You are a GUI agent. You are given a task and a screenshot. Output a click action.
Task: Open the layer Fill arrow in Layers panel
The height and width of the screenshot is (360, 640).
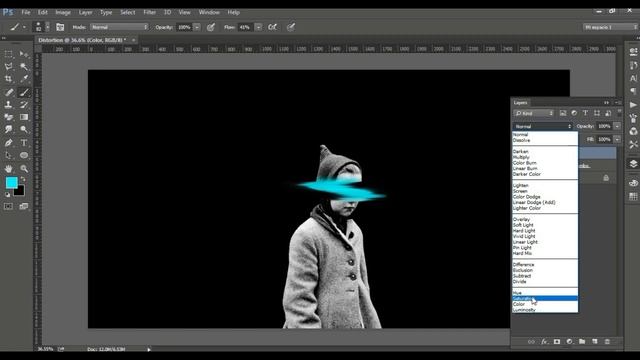[x=617, y=140]
